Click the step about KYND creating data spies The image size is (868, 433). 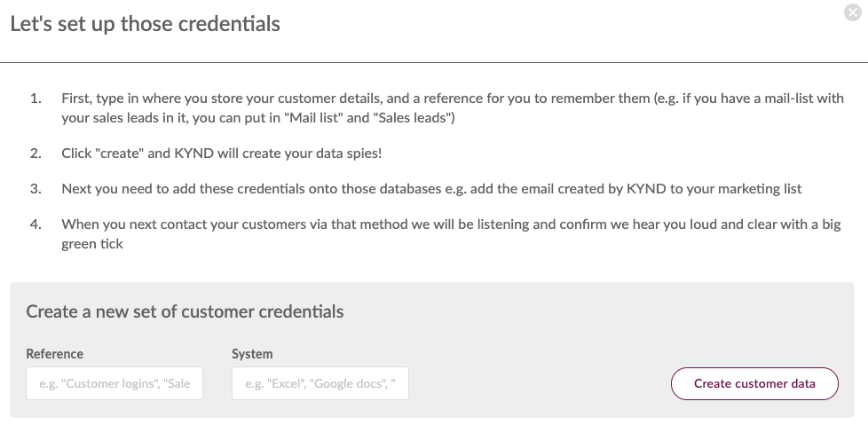(222, 153)
